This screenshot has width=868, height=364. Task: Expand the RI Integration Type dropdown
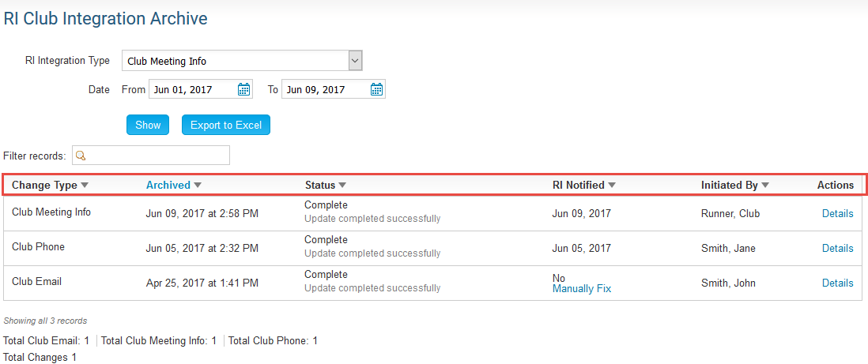(x=355, y=61)
